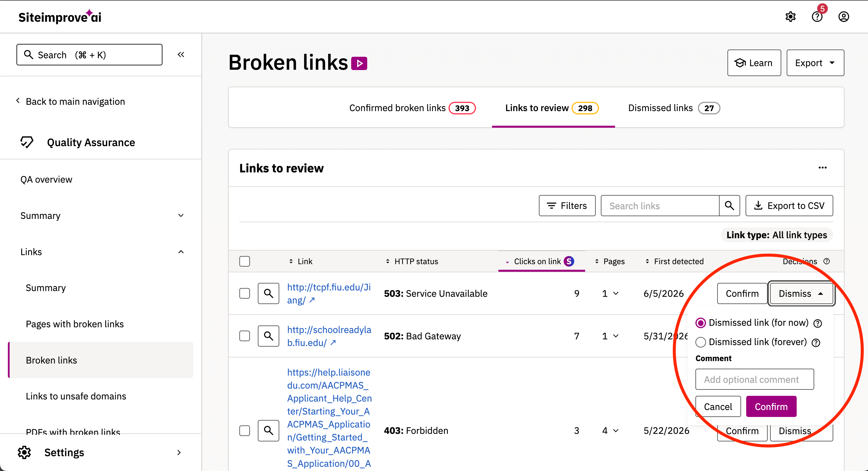Expand pages list for the 503 row
Image resolution: width=868 pixels, height=471 pixels.
(616, 293)
